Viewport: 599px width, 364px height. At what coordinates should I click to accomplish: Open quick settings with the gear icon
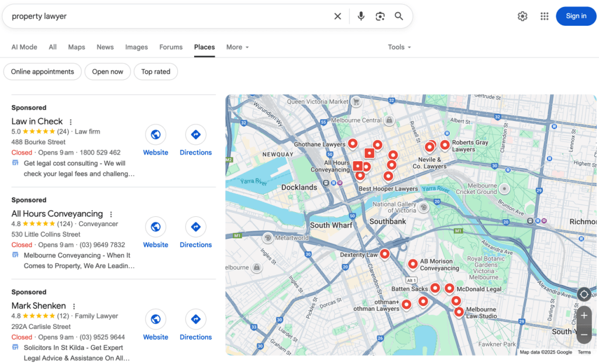(x=522, y=16)
